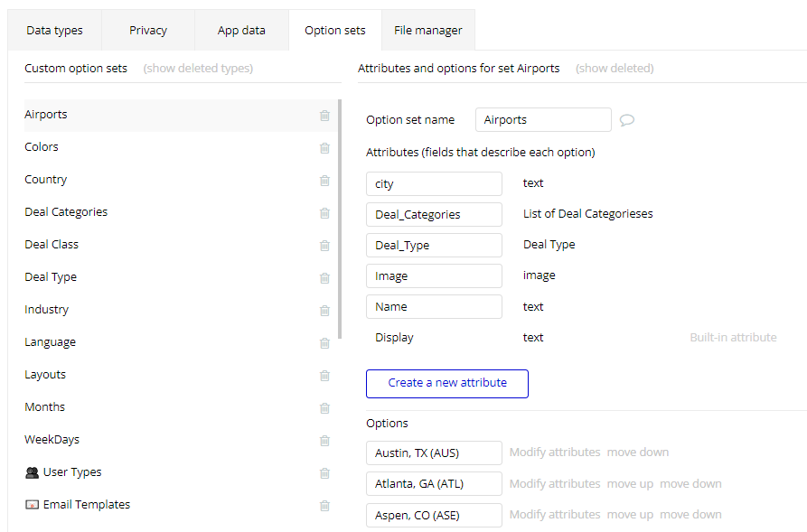This screenshot has height=532, width=807.
Task: Delete the Country option set
Action: [x=324, y=181]
